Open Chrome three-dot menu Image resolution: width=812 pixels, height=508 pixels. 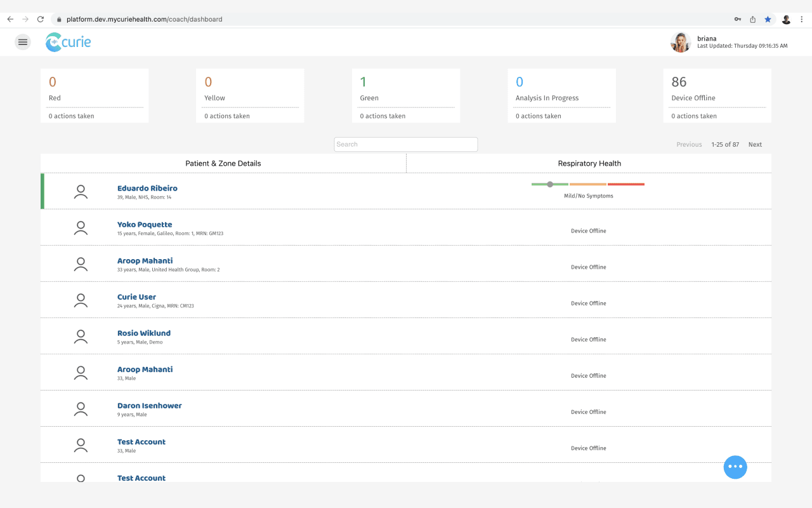(x=801, y=19)
